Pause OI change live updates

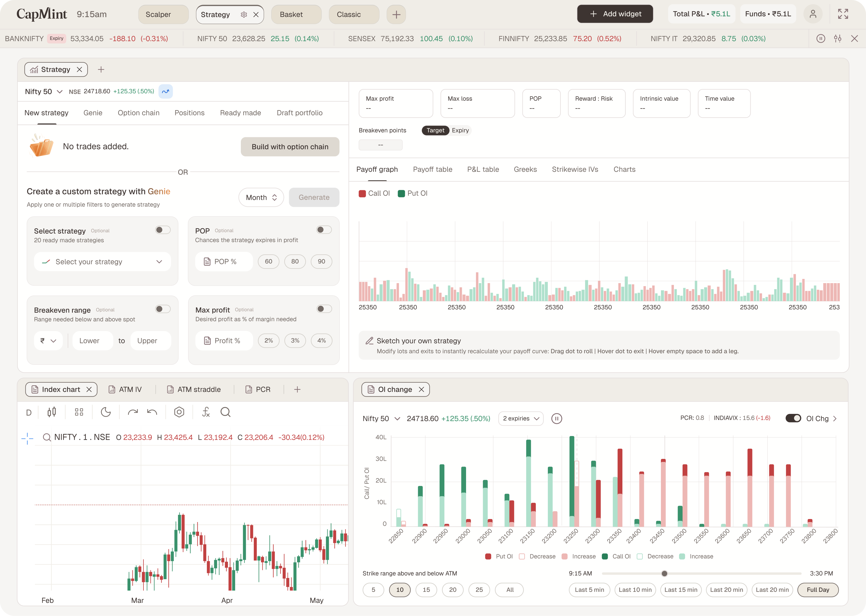point(557,419)
